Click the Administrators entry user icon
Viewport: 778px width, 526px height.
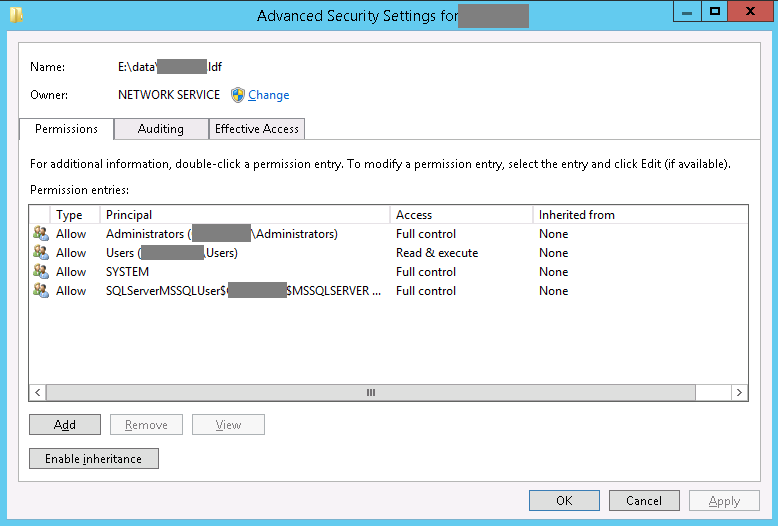pos(41,234)
